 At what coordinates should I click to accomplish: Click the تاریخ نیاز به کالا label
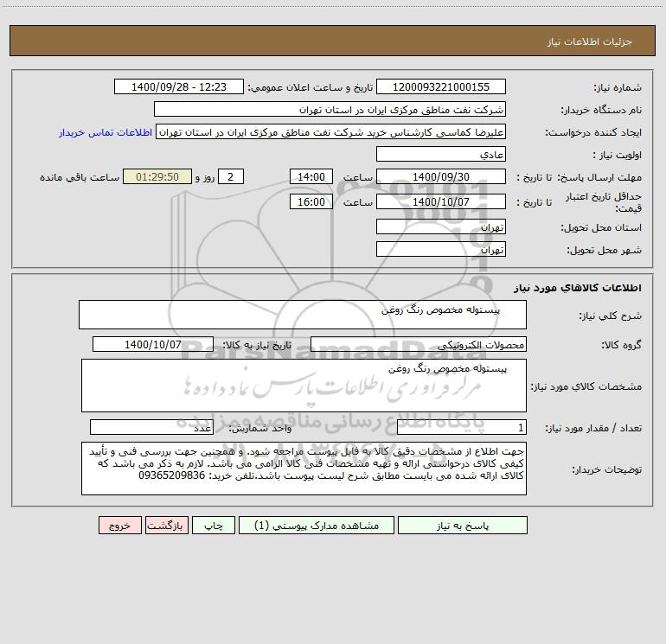[x=257, y=345]
